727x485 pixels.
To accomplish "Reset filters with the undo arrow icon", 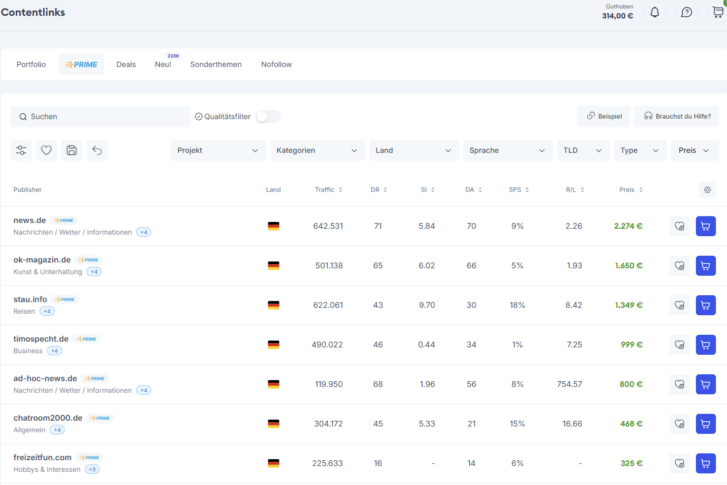I will pos(97,150).
